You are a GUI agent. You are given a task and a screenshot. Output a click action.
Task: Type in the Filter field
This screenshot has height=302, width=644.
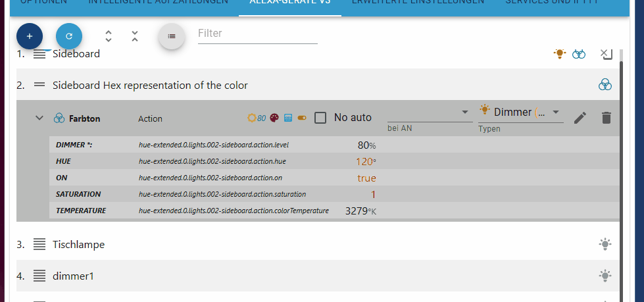257,34
